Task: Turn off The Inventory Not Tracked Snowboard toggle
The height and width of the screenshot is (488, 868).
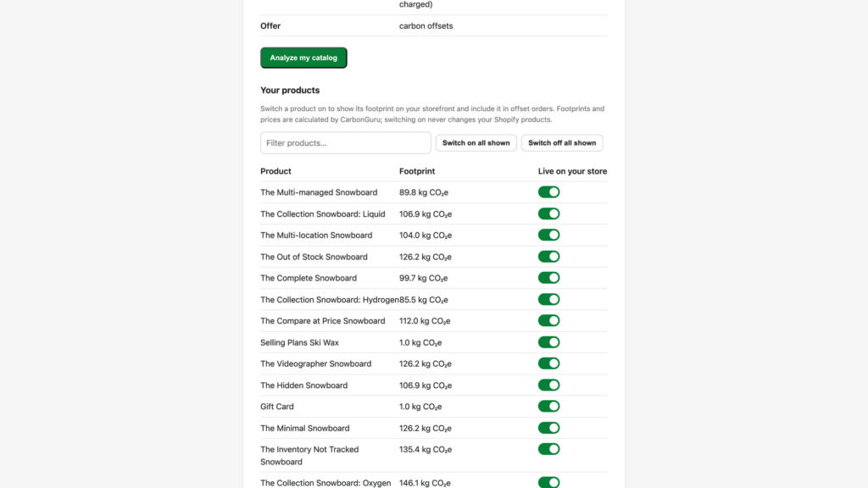Action: 548,449
